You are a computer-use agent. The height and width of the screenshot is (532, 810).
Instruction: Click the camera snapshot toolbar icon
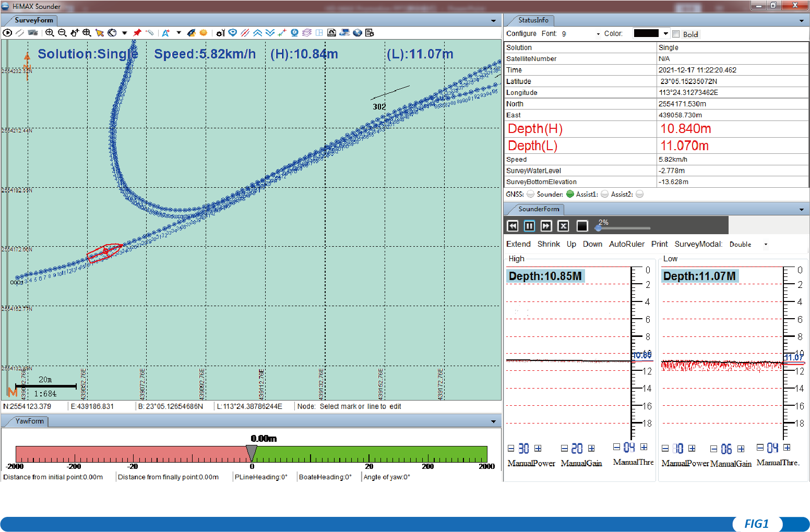[33, 32]
